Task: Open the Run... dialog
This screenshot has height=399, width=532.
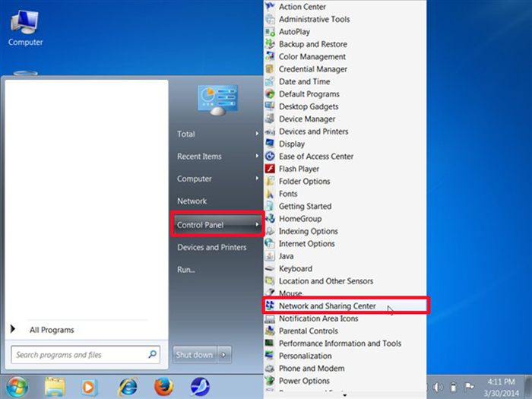Action: coord(186,270)
